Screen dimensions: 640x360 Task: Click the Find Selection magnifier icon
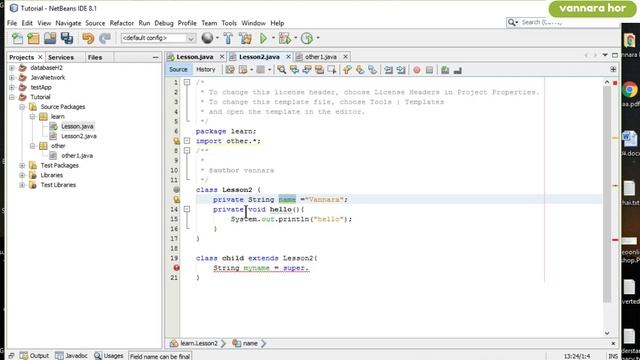tap(282, 70)
